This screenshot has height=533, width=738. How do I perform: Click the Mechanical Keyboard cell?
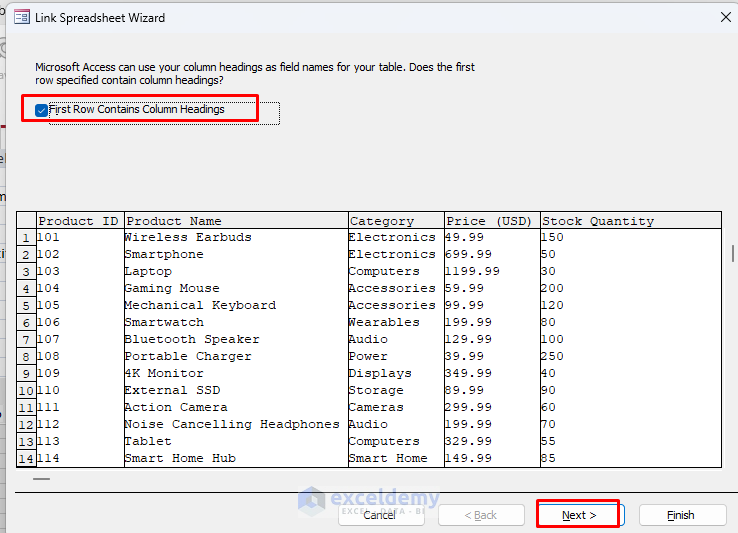pos(236,305)
